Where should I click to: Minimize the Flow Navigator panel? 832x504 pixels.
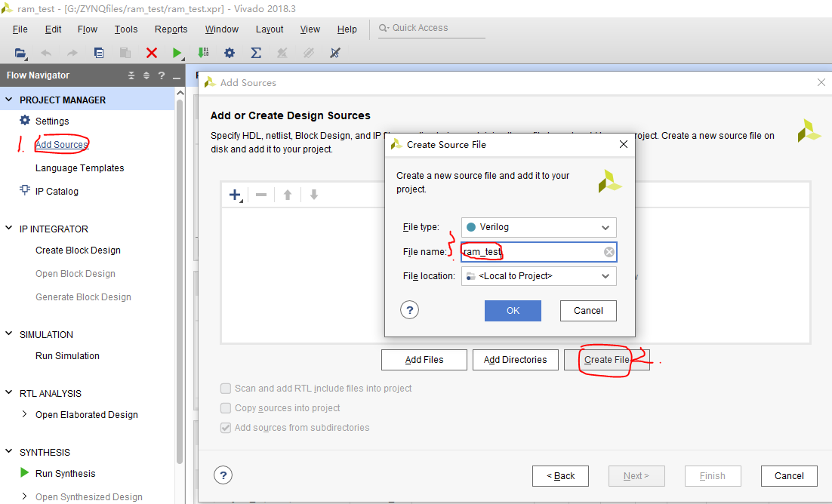click(177, 77)
